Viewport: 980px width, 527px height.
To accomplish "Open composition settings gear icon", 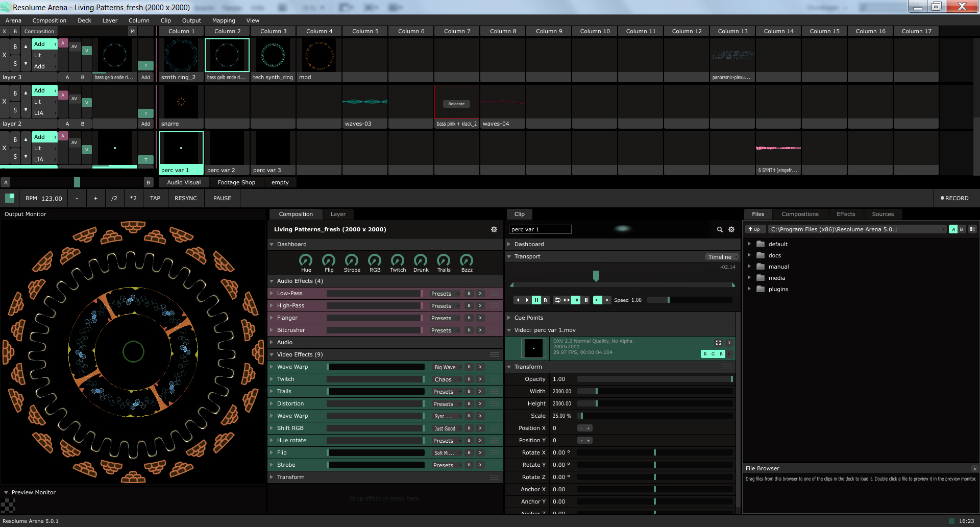I will (x=494, y=230).
